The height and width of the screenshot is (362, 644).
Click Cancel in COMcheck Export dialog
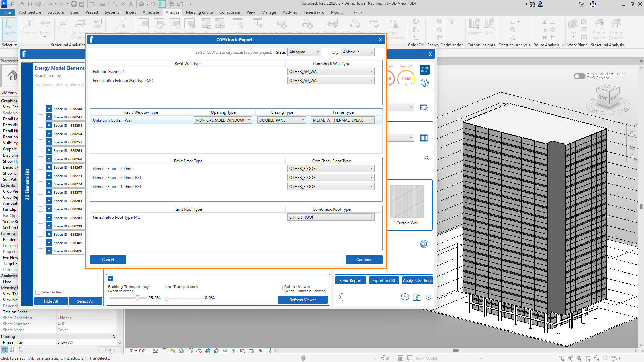click(108, 260)
